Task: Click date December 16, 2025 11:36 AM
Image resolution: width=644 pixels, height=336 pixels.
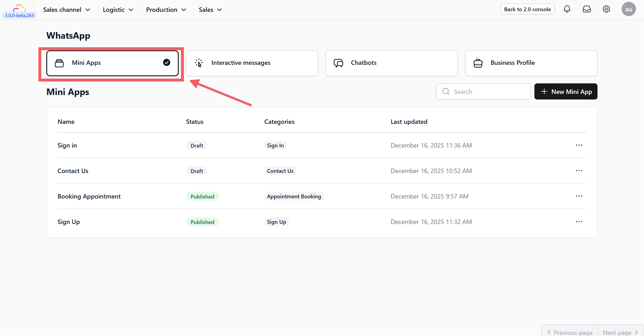Action: click(x=431, y=145)
